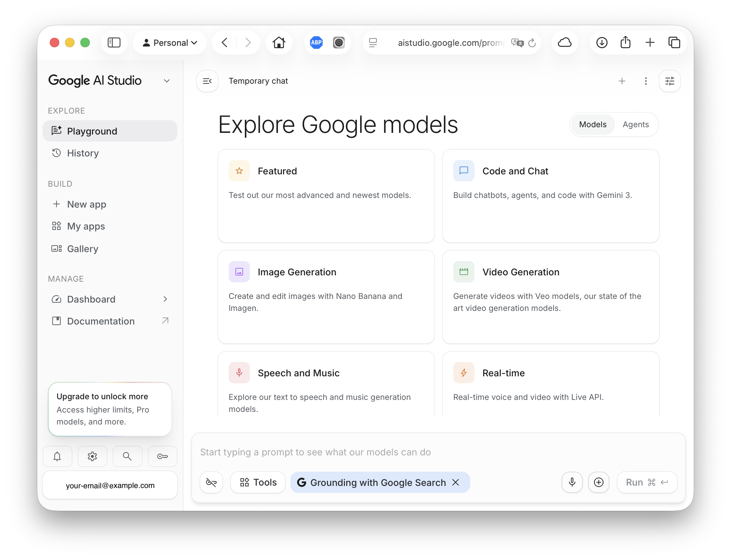Image resolution: width=731 pixels, height=560 pixels.
Task: Switch to the Models tab
Action: click(x=592, y=124)
